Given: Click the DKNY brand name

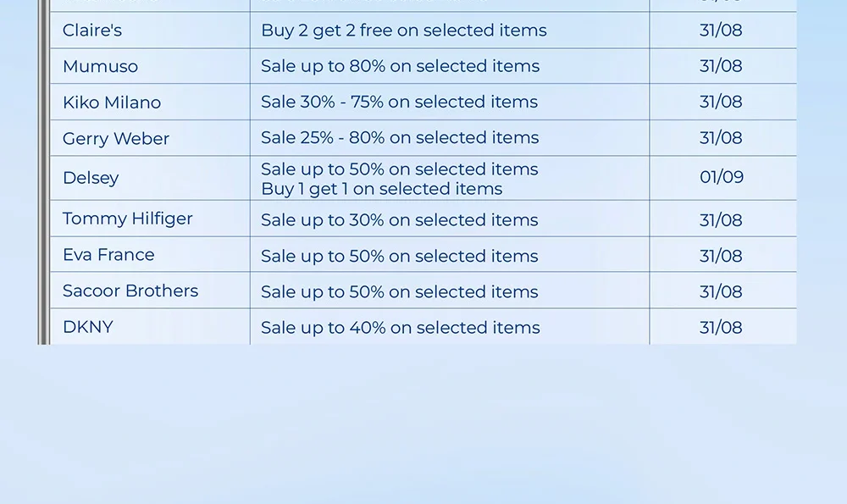Looking at the screenshot, I should 88,327.
